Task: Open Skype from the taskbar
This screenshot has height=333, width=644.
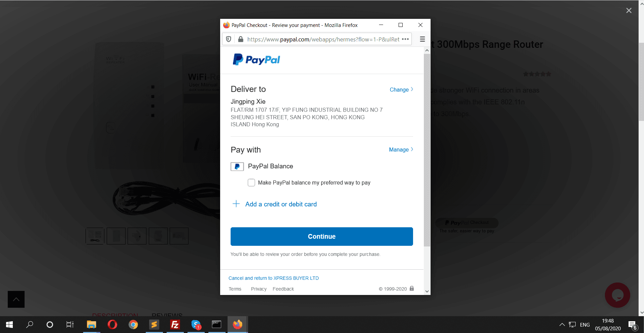Action: pos(196,325)
